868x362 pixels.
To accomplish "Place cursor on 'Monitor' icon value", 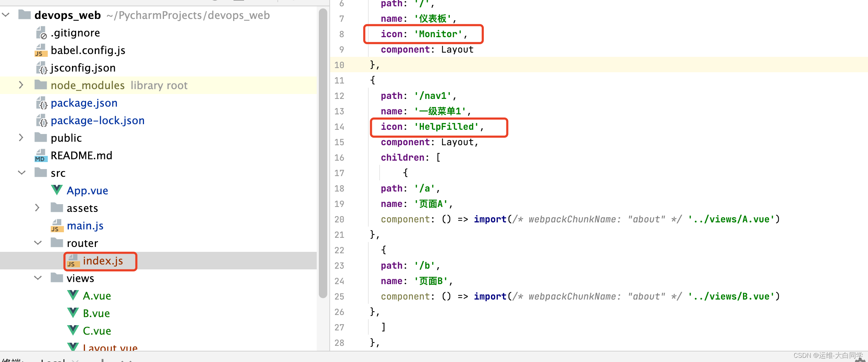I will click(x=438, y=34).
